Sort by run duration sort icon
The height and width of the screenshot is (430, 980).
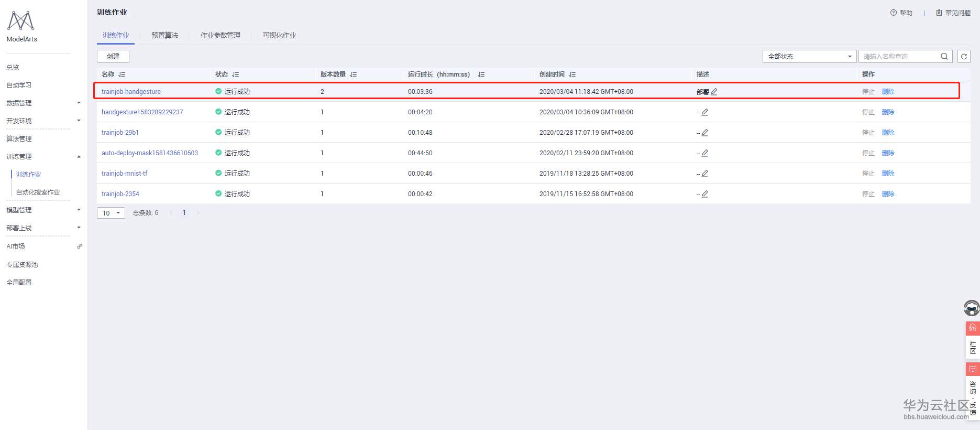coord(481,74)
